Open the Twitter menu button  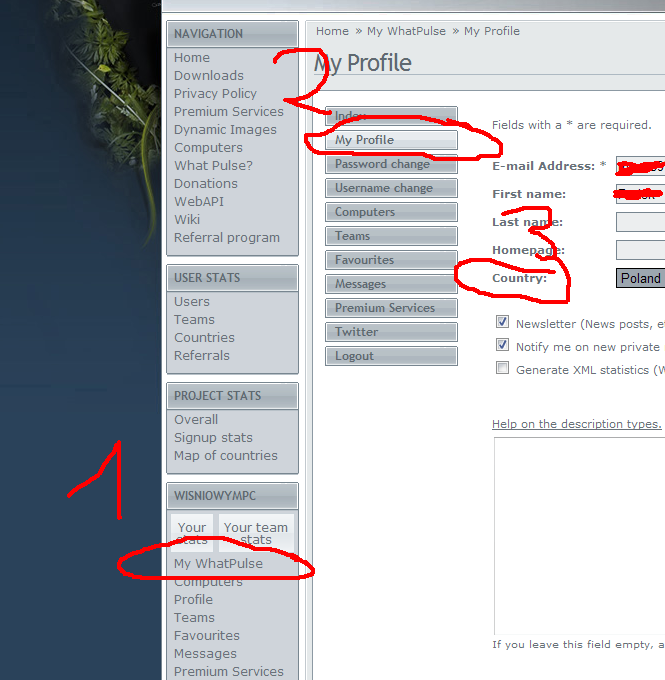pyautogui.click(x=391, y=332)
